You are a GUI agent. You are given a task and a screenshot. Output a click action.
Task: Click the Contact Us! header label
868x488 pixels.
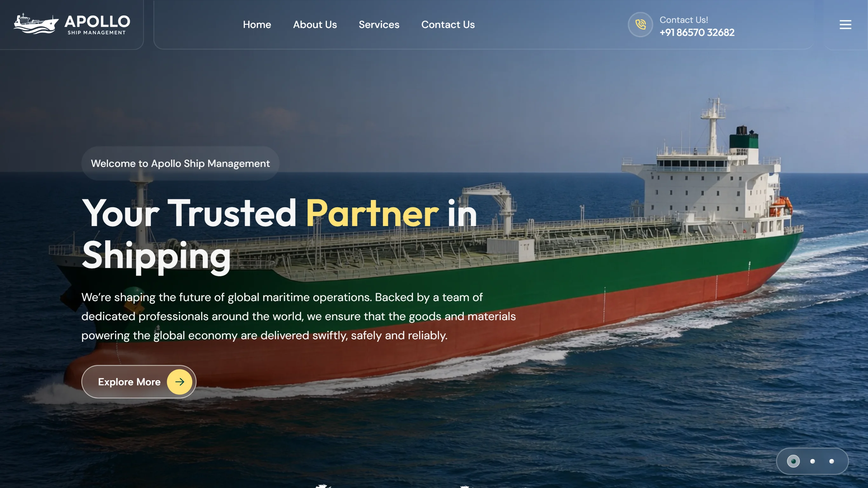pos(684,20)
